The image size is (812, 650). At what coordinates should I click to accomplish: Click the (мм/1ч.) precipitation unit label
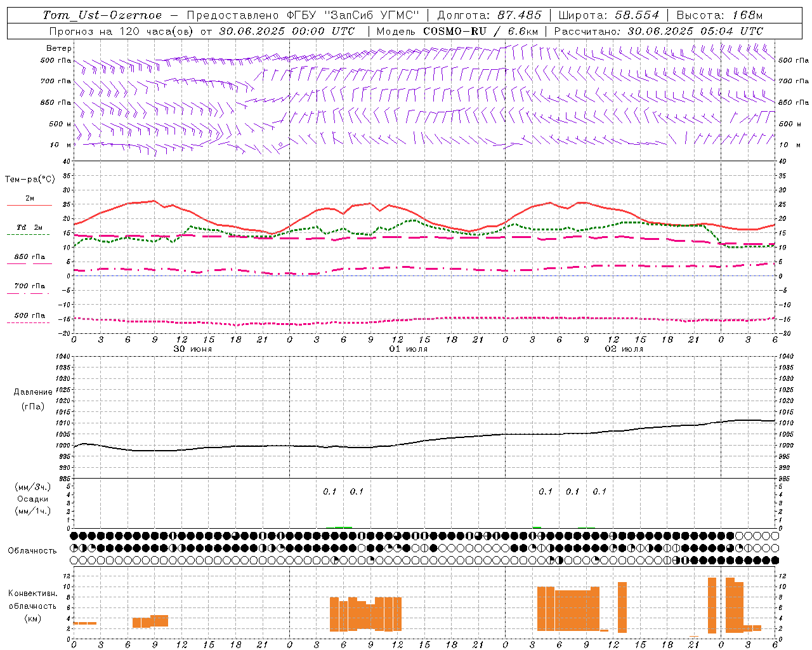point(33,511)
